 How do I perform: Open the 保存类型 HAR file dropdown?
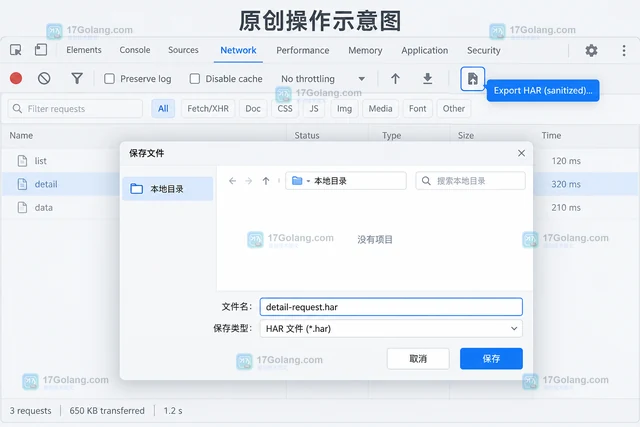(391, 329)
